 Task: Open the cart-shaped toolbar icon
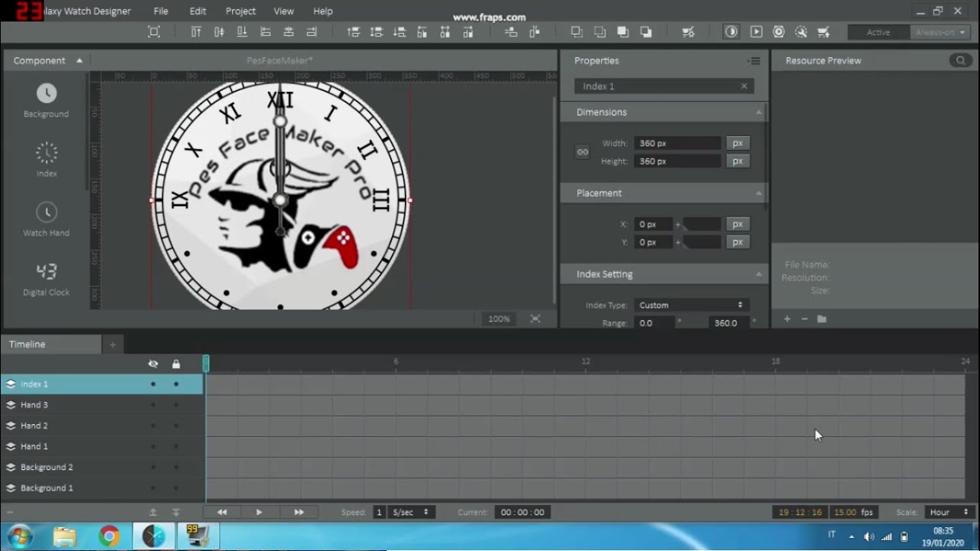pos(824,32)
